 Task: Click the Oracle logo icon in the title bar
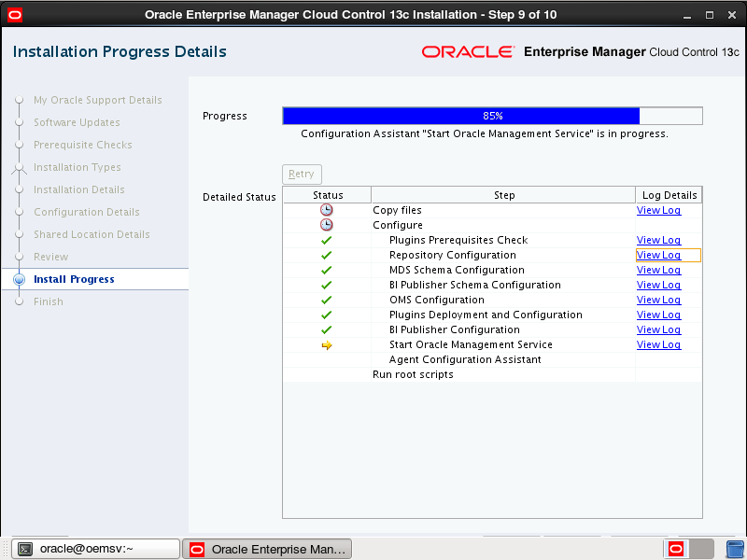point(15,15)
